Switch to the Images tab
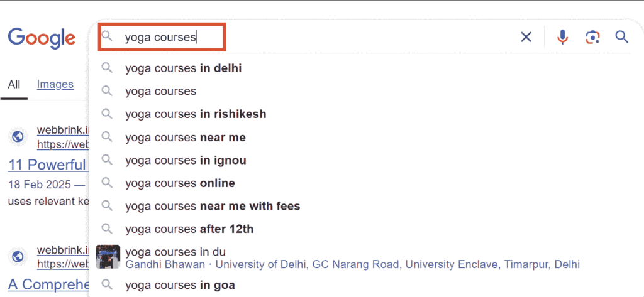The image size is (644, 297). point(55,85)
